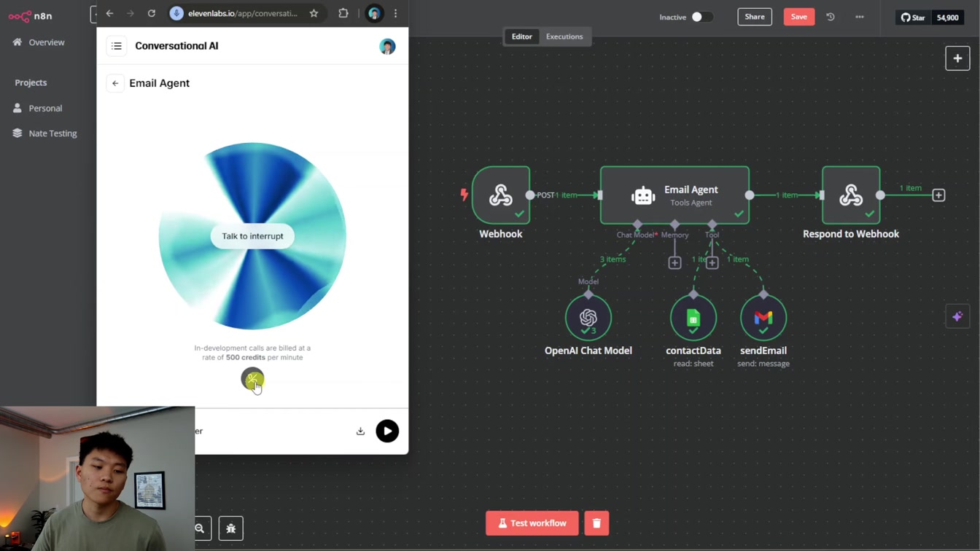Delete execution with trash button
This screenshot has height=551, width=980.
[x=596, y=523]
